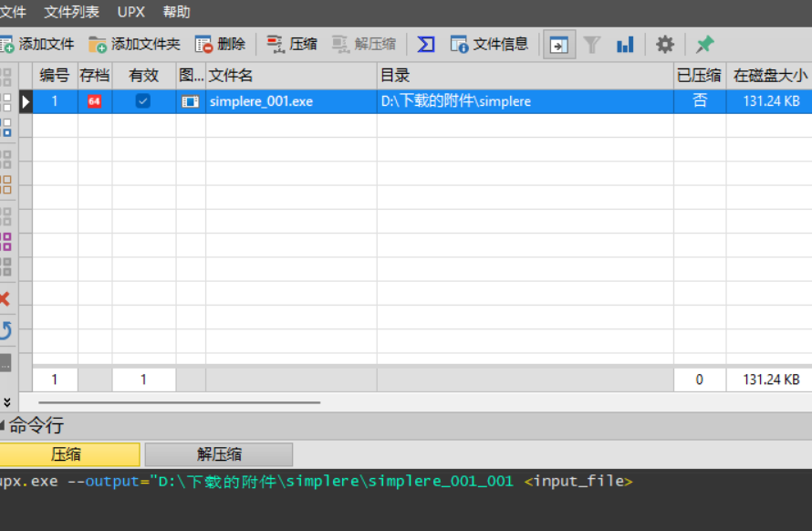Toggle the highlighted panel view button in toolbar
The height and width of the screenshot is (531, 812).
(559, 44)
